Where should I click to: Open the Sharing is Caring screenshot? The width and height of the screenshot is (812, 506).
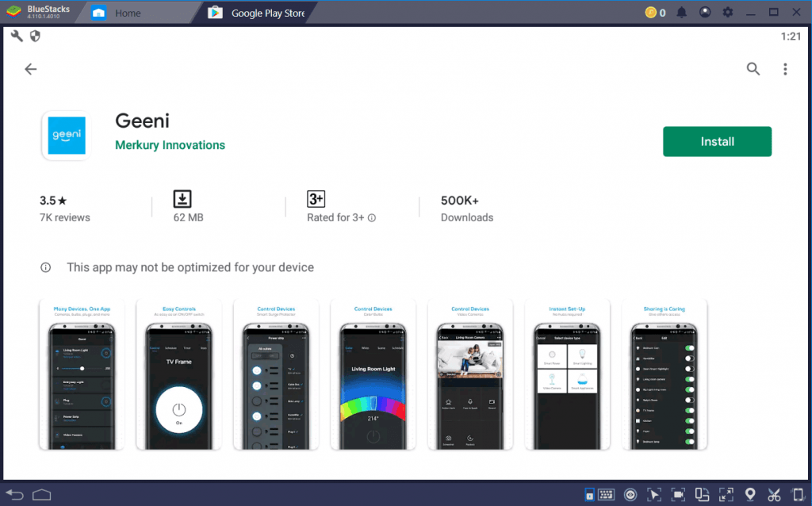tap(665, 374)
